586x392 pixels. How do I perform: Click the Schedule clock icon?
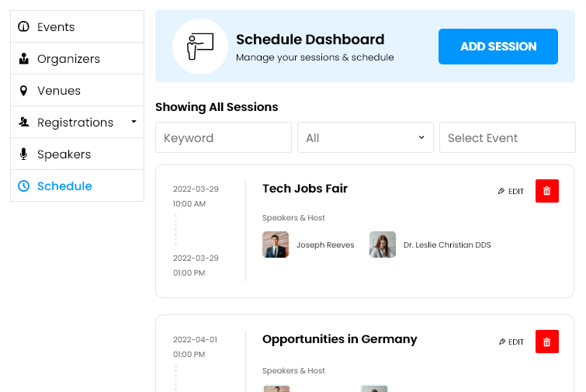point(23,186)
